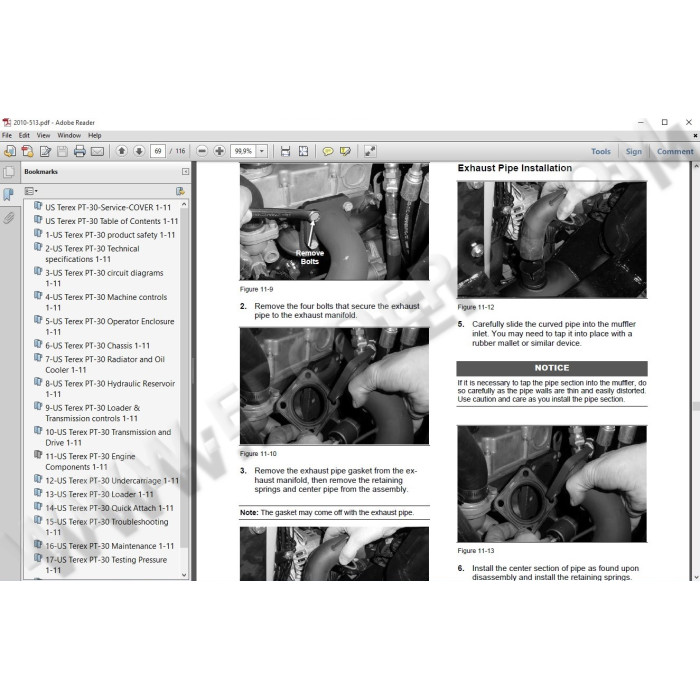700x700 pixels.
Task: Click the find current bookmark icon
Action: tap(180, 191)
